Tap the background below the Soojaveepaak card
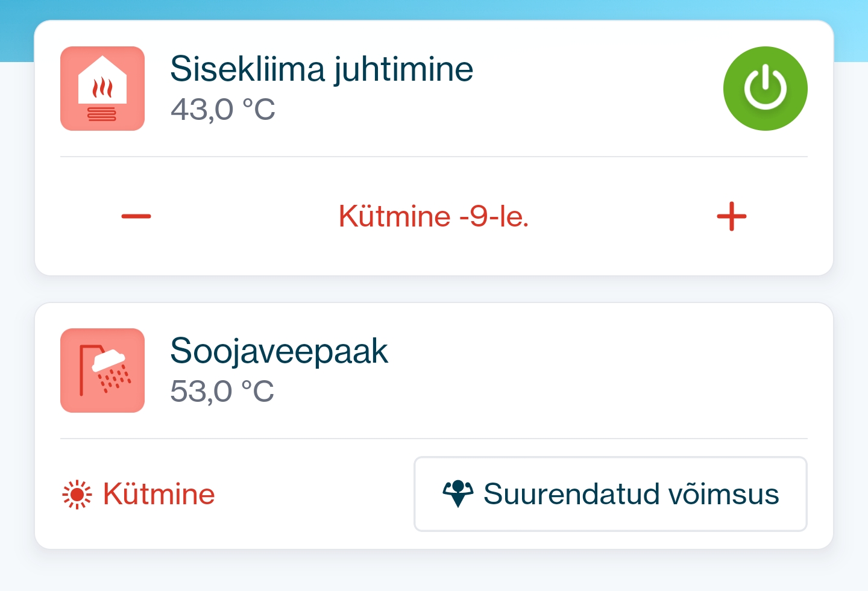The height and width of the screenshot is (591, 868). [434, 571]
